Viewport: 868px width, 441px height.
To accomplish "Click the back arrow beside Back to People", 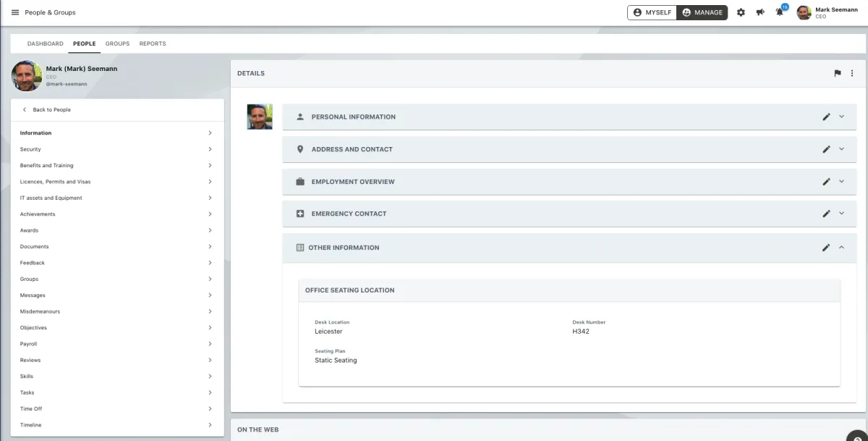I will click(x=24, y=110).
